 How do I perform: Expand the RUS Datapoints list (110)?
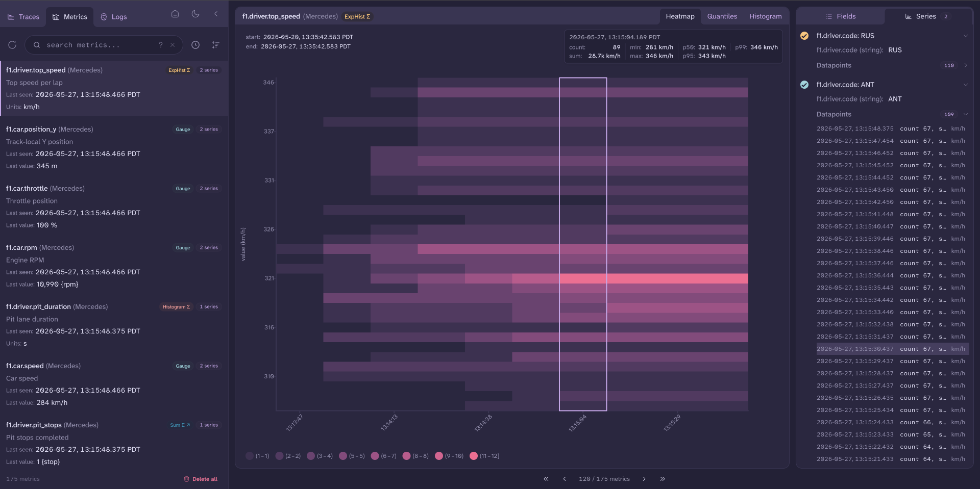(965, 65)
